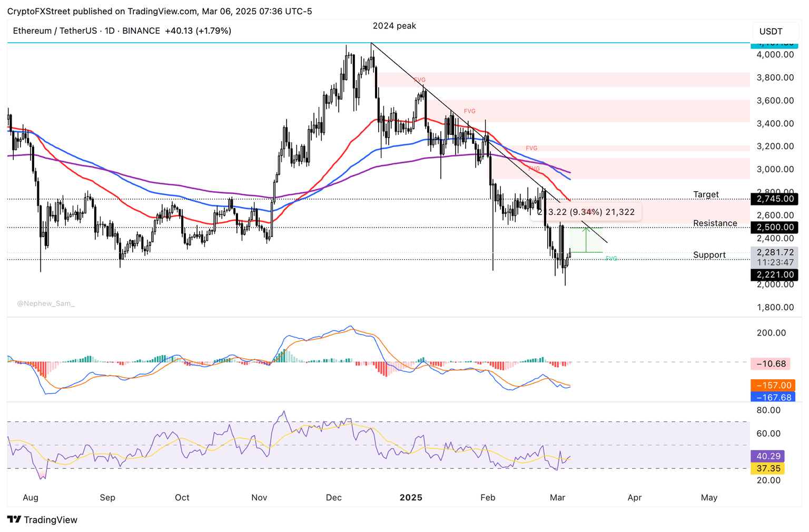Click the May label on time axis
The image size is (809, 532).
pyautogui.click(x=709, y=497)
